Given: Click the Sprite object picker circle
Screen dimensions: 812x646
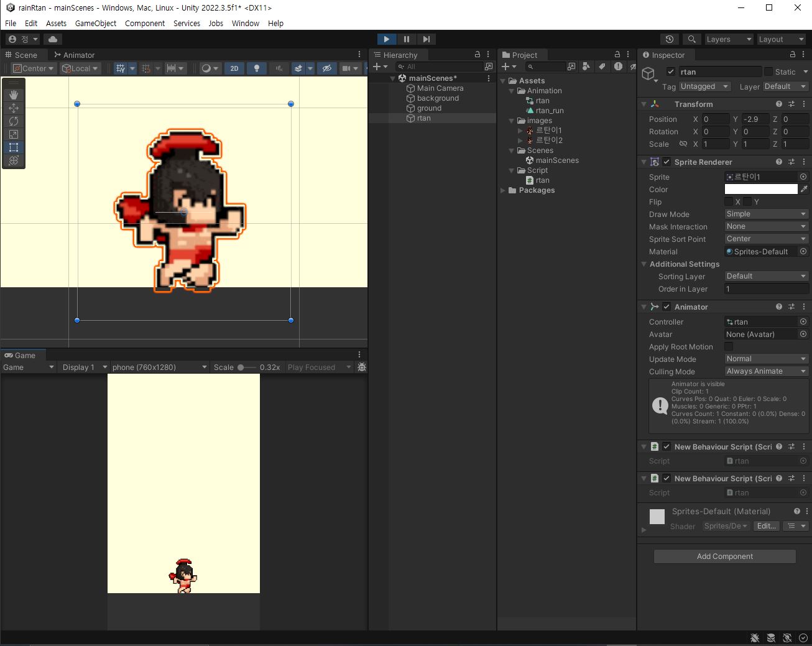Looking at the screenshot, I should point(803,177).
